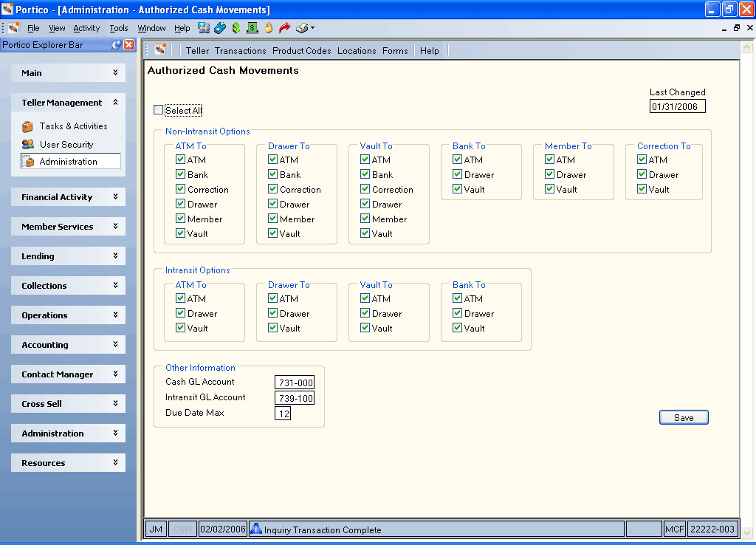This screenshot has height=545, width=756.
Task: Expand the Contact Manager section
Action: point(116,374)
